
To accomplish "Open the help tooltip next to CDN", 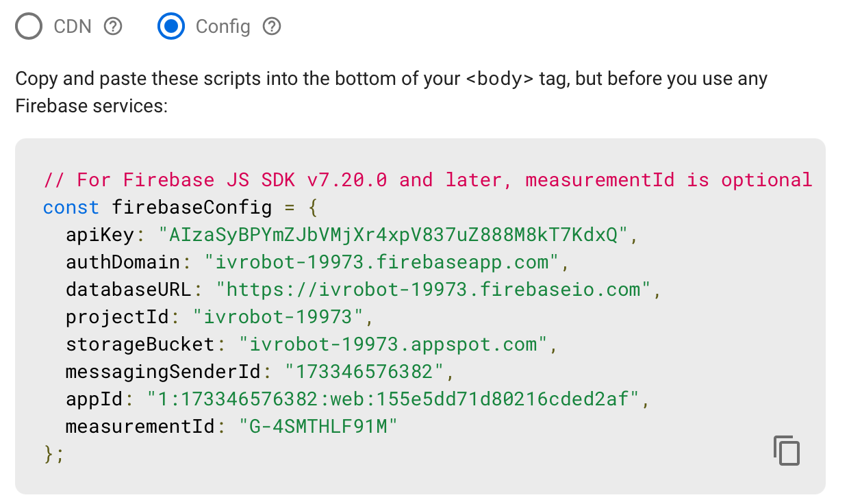I will 112,27.
